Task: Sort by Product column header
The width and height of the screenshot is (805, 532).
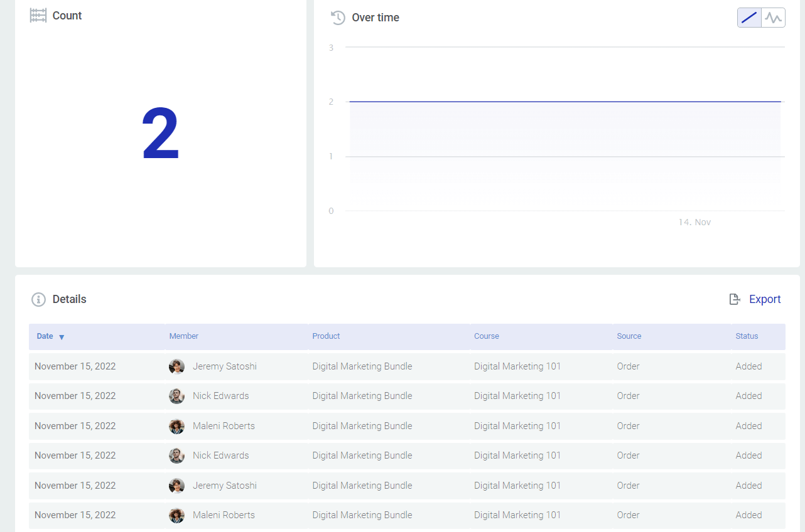Action: point(326,336)
